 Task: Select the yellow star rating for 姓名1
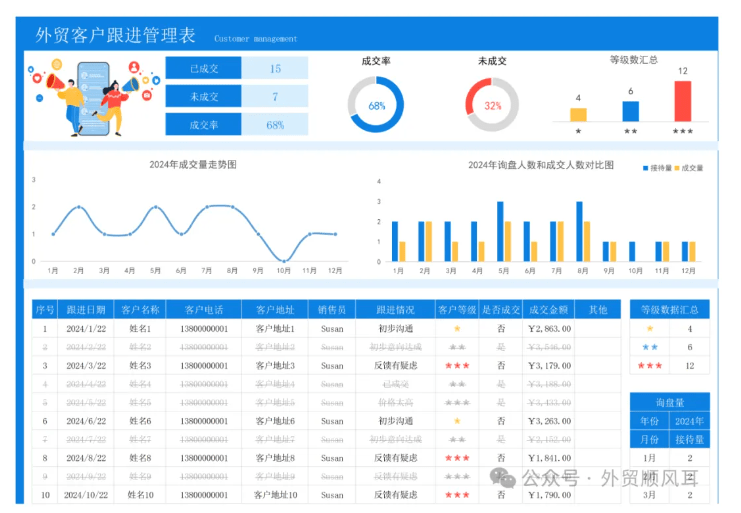click(457, 328)
